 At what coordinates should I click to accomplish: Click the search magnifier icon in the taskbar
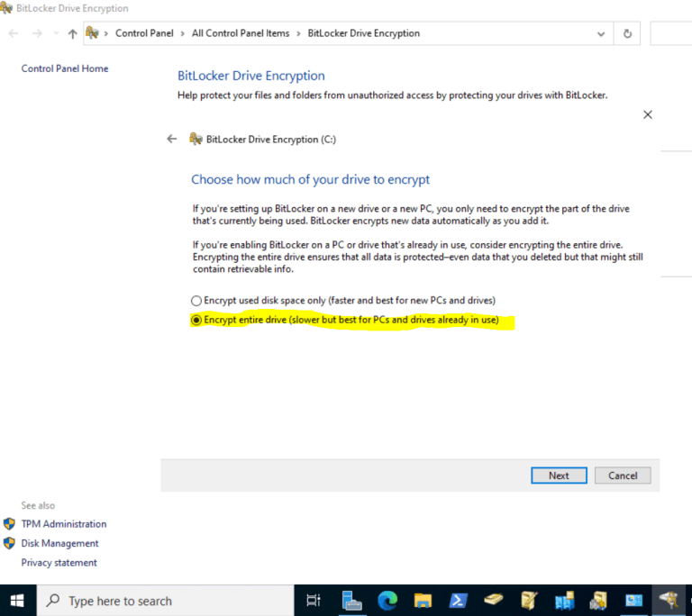53,600
